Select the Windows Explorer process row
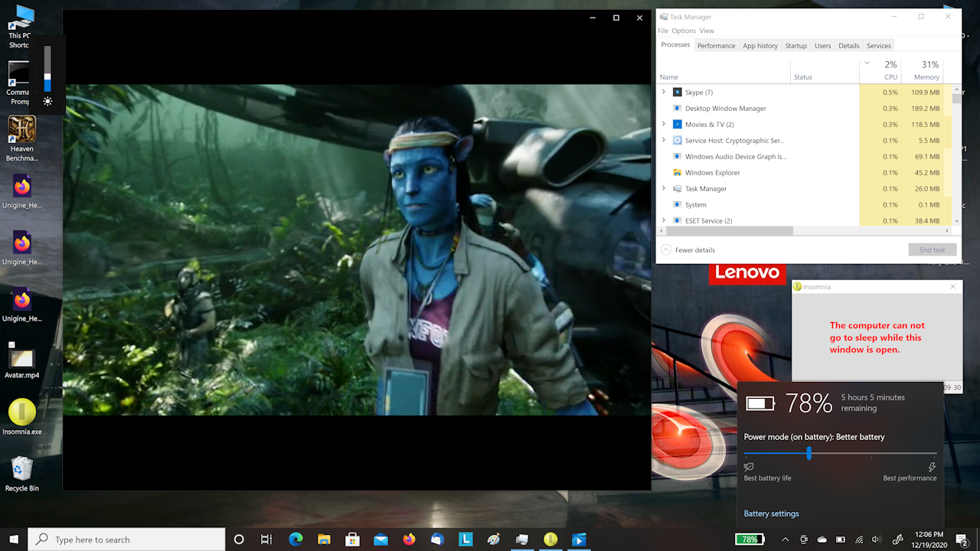Viewport: 980px width, 551px height. (804, 172)
